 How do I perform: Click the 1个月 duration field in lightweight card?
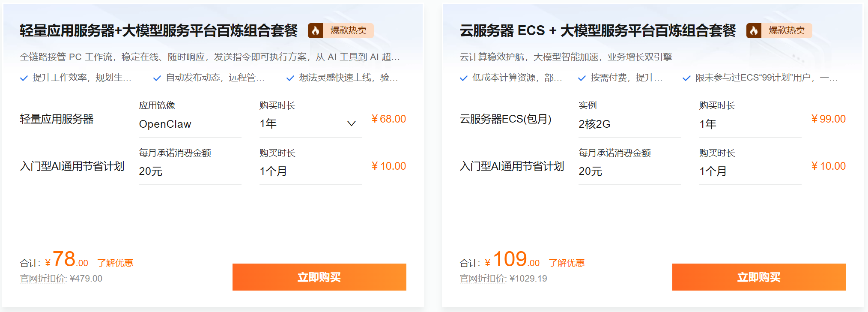[x=310, y=171]
